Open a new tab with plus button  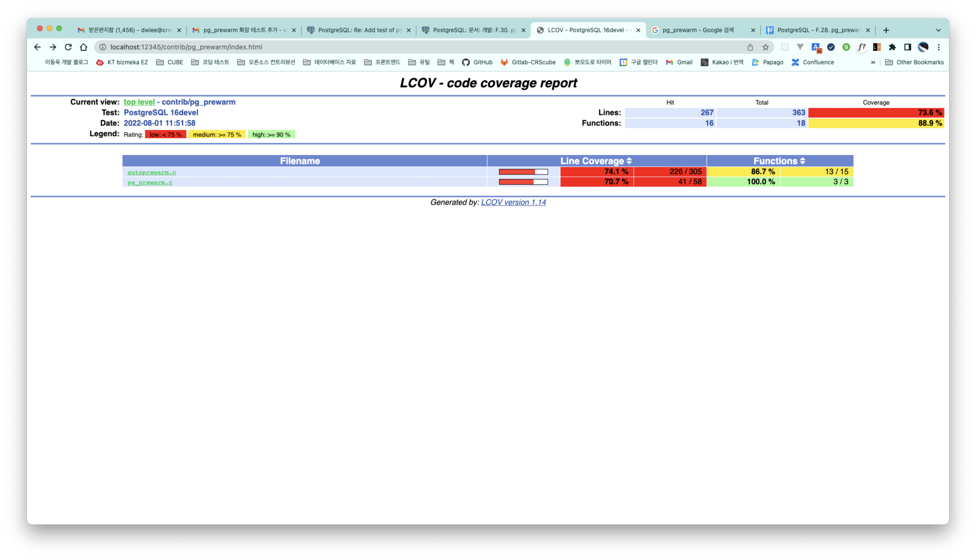pyautogui.click(x=886, y=30)
